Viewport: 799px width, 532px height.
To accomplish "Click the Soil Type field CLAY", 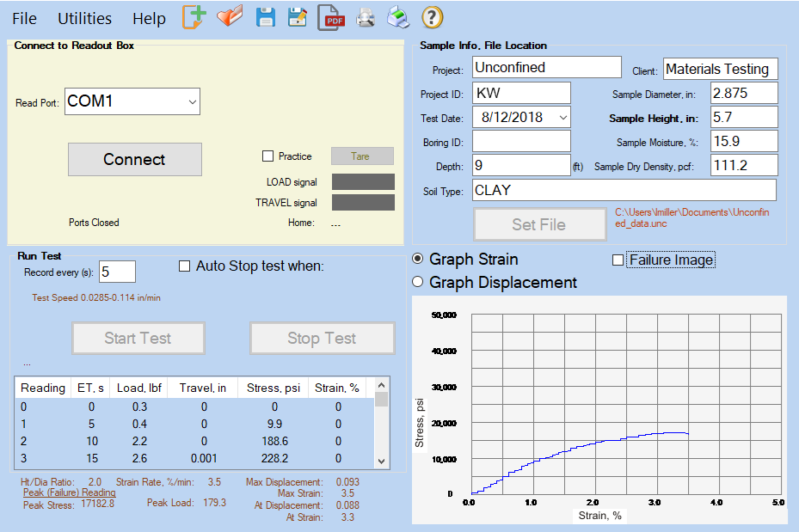I will [x=624, y=190].
